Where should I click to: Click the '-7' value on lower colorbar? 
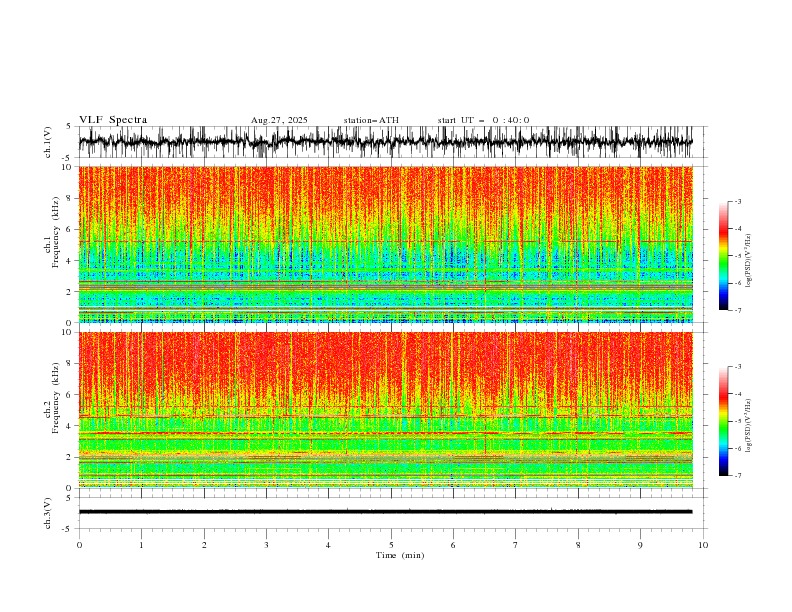[737, 476]
